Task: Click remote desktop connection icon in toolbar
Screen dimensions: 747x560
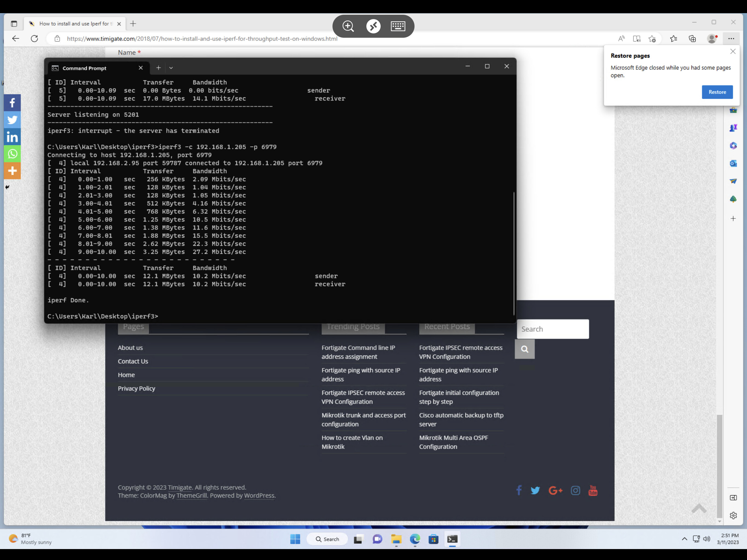Action: [x=373, y=26]
